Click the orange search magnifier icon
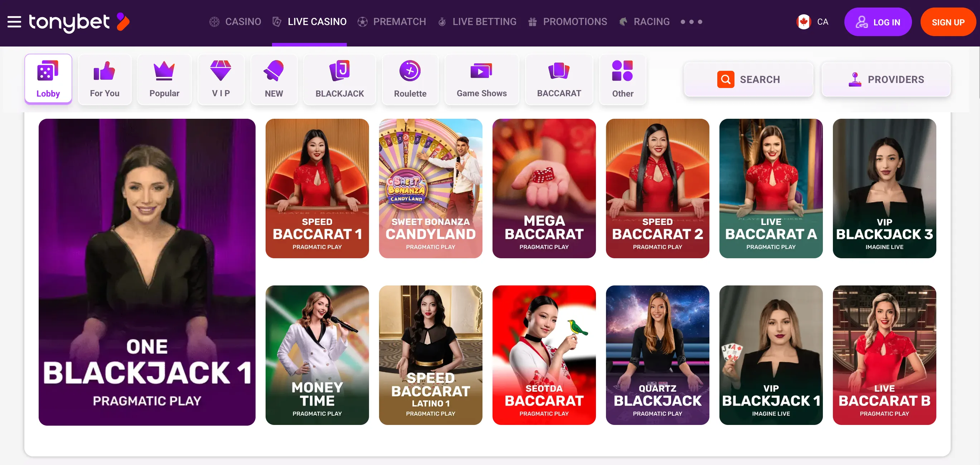 pos(726,79)
